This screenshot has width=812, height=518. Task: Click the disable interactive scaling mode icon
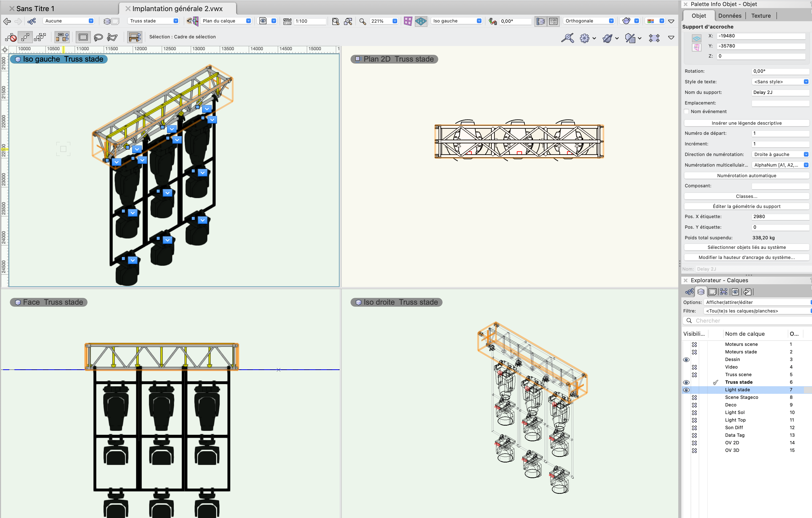pos(11,37)
